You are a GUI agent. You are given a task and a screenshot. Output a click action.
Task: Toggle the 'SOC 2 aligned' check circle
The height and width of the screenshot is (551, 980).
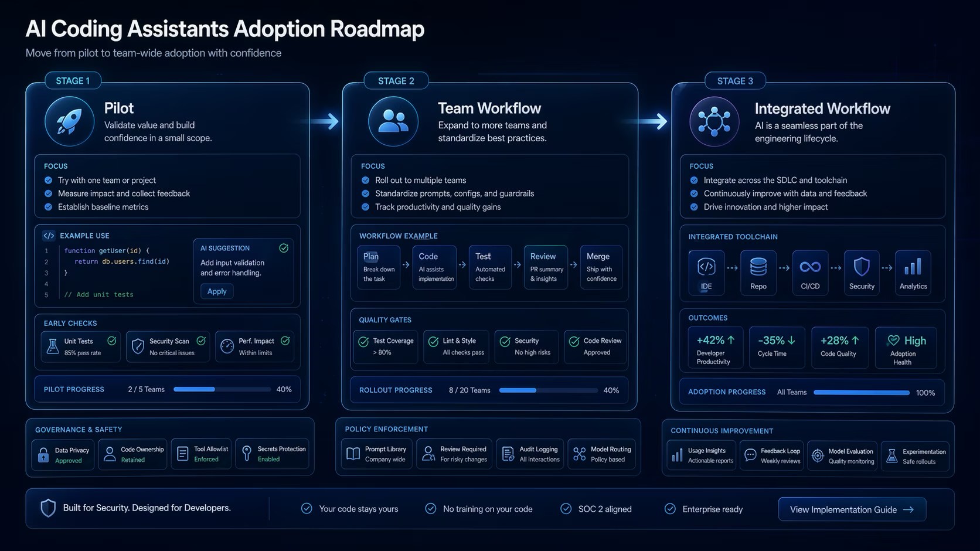click(566, 509)
